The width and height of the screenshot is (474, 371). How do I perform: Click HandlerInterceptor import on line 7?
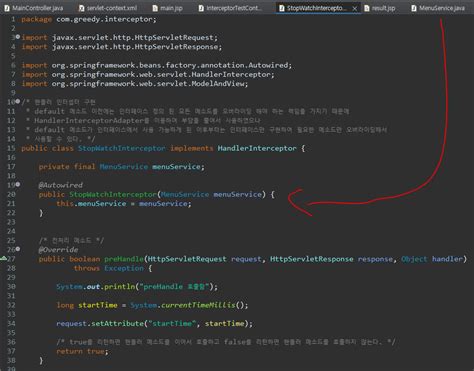point(163,75)
